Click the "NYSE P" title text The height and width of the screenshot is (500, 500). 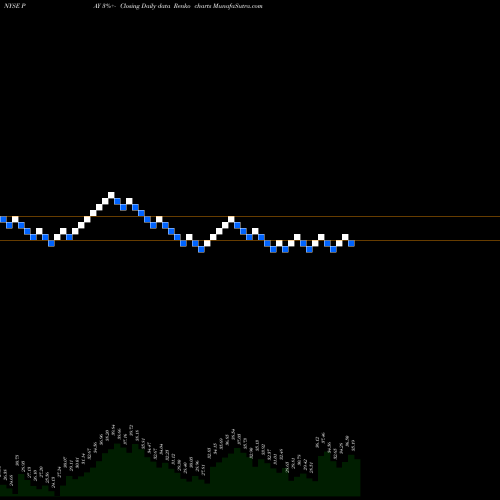coord(15,6)
